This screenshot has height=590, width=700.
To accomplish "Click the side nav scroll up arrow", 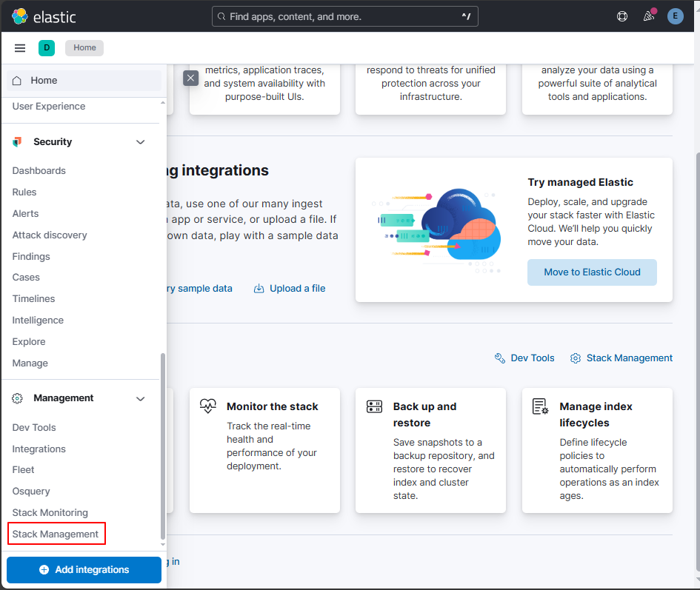I will pos(163,103).
